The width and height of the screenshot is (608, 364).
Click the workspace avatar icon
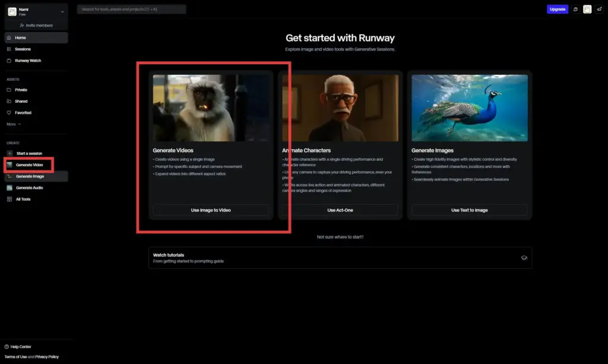[12, 12]
